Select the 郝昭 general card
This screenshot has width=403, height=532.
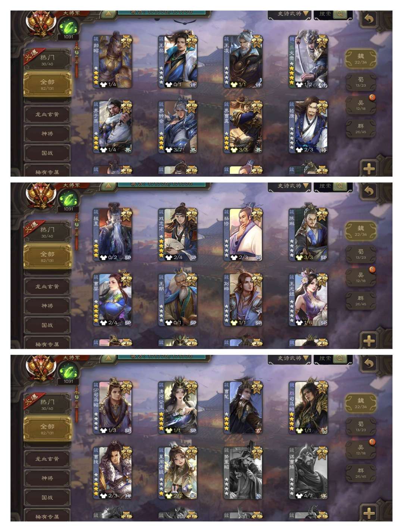coord(112,62)
